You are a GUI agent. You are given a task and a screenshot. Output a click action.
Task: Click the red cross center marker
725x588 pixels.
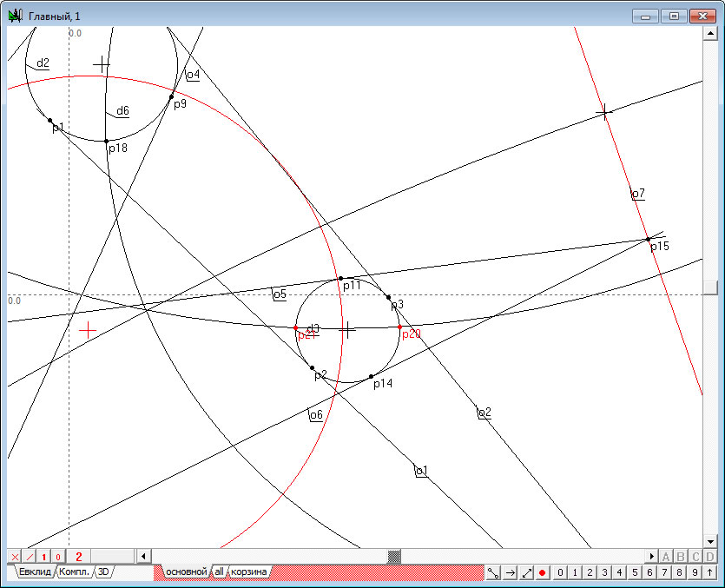click(88, 331)
